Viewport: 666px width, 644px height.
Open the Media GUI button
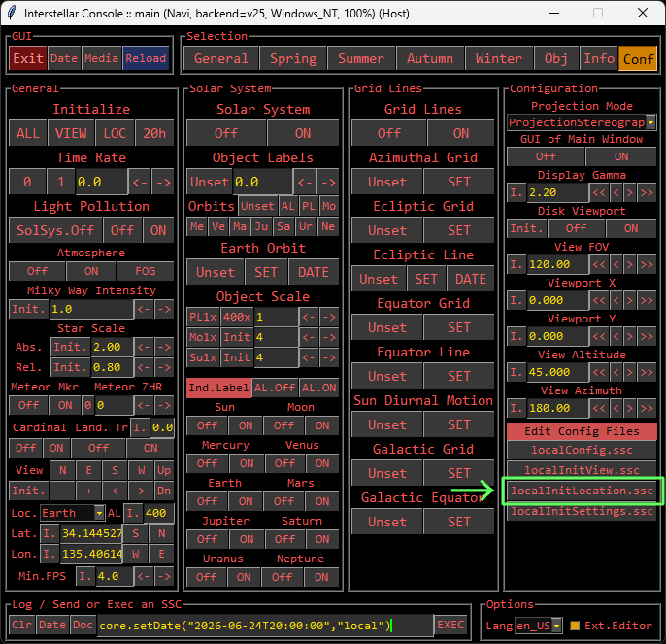[x=101, y=58]
